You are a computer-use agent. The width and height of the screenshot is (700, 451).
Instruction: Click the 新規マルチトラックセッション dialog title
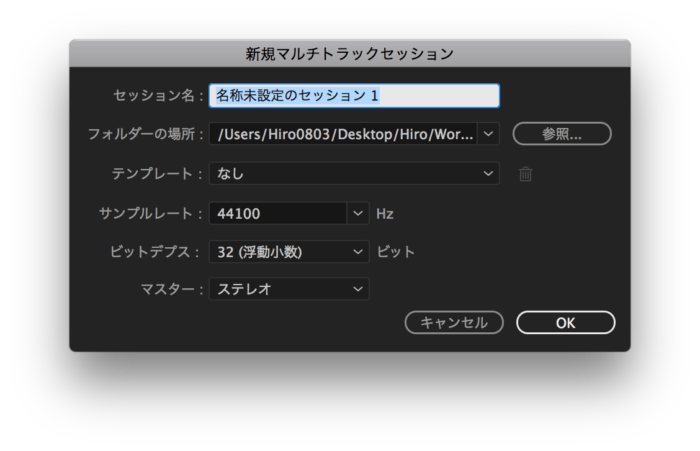point(350,54)
